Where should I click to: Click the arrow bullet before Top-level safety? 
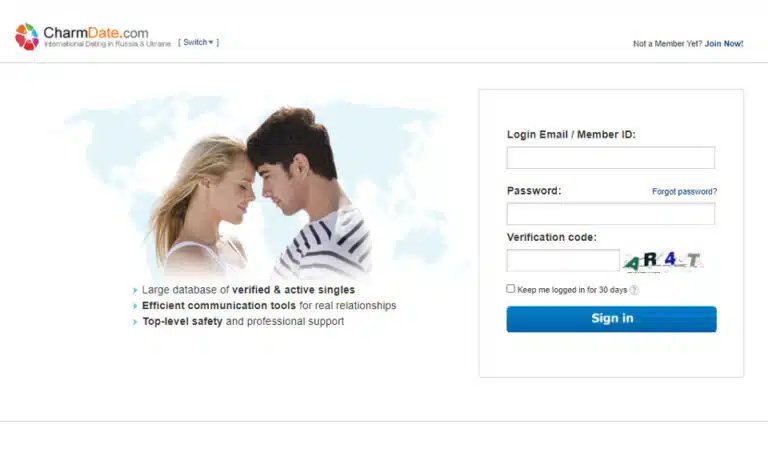[135, 322]
